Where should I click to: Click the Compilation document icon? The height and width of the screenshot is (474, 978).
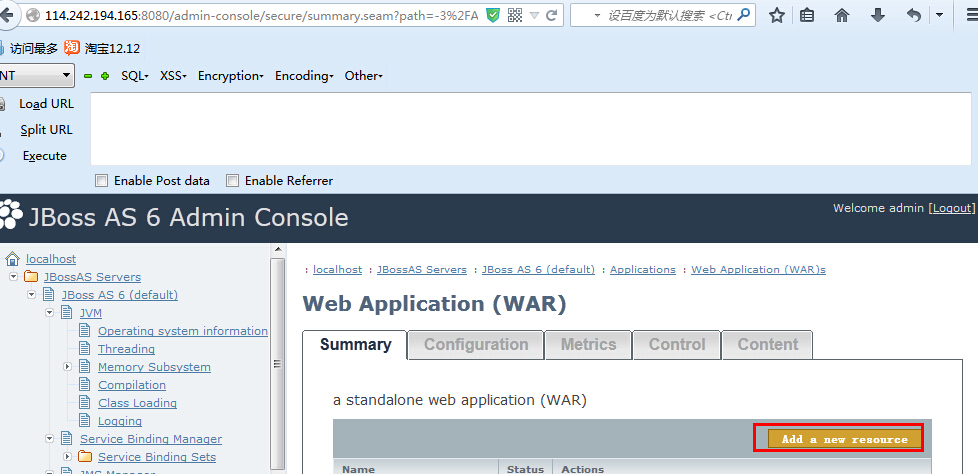coord(85,385)
